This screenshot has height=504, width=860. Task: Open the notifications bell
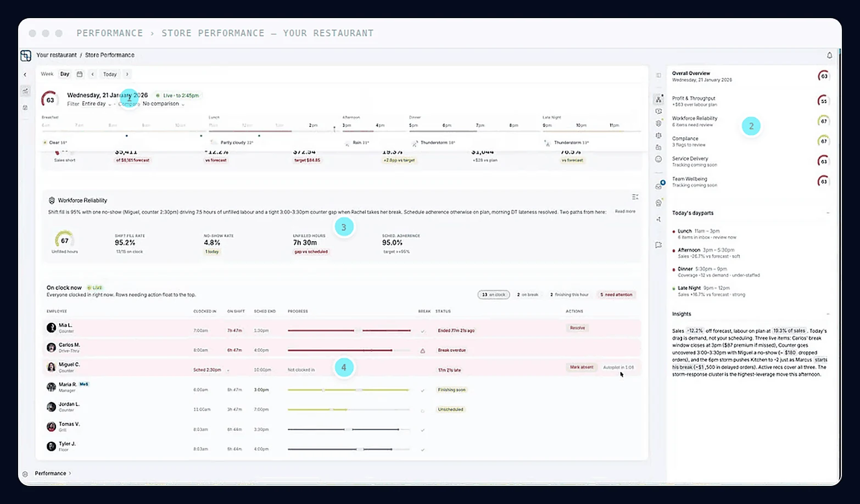829,55
